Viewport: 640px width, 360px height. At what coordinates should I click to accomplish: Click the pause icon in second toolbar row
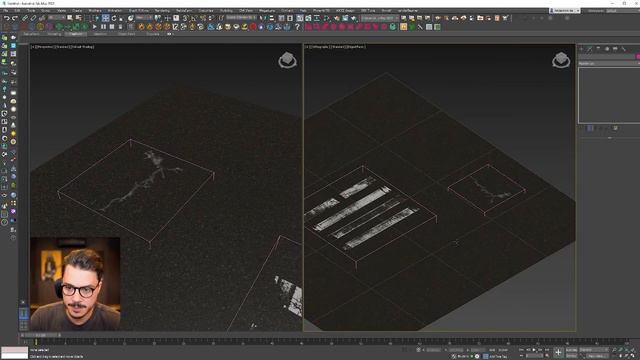(x=103, y=27)
